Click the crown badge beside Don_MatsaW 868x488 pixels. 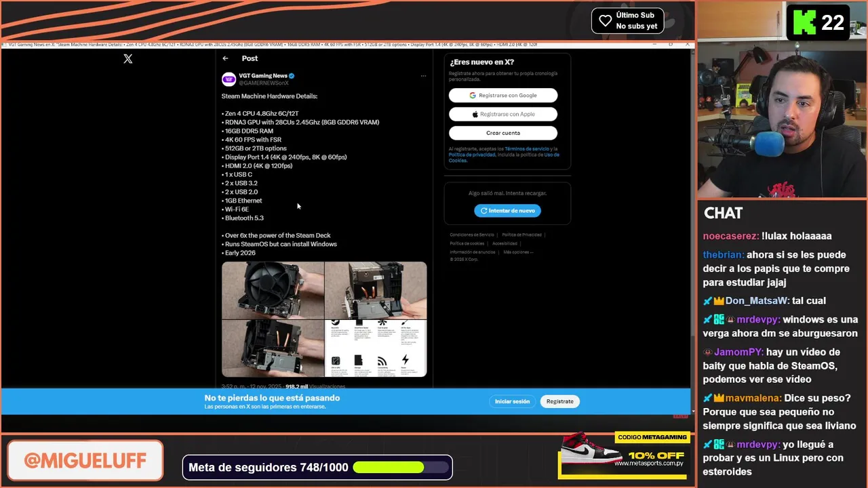click(x=719, y=301)
